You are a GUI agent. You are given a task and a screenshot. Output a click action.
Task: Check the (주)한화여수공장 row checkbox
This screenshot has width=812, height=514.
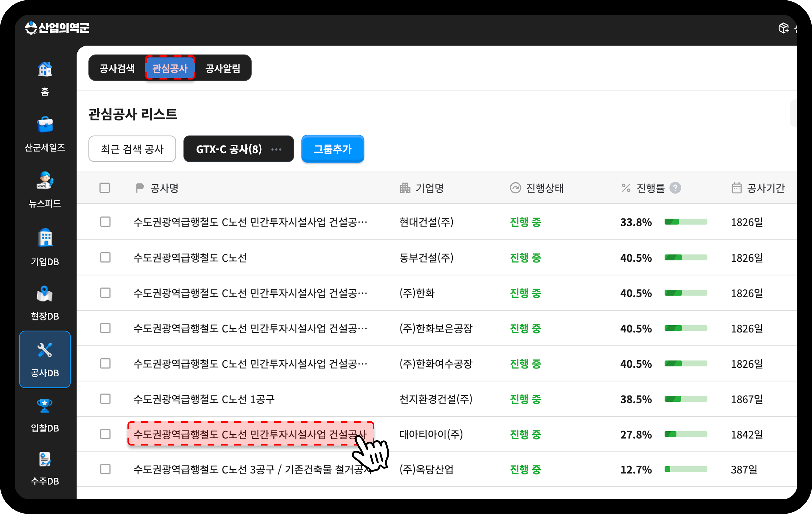coord(105,364)
